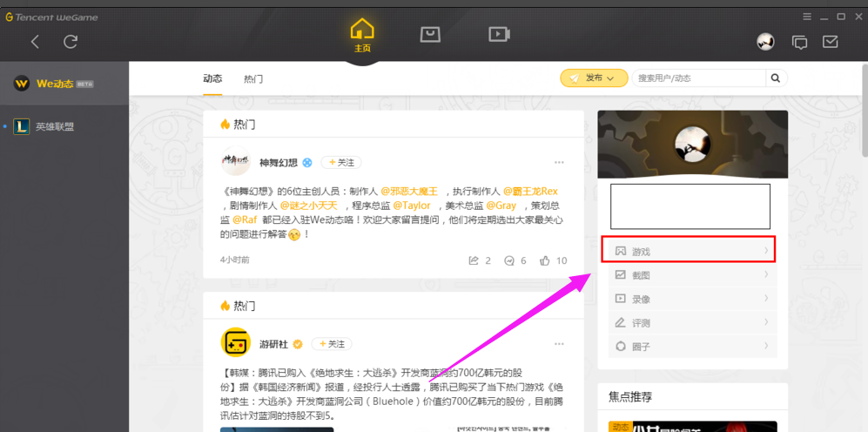Click the search magnifier icon

775,78
